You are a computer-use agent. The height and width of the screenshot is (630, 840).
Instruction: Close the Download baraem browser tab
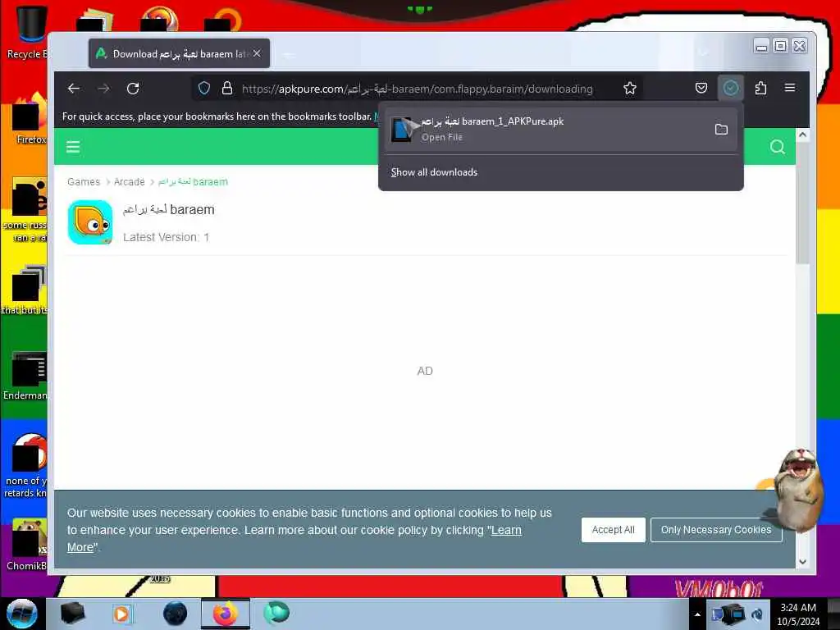[257, 53]
